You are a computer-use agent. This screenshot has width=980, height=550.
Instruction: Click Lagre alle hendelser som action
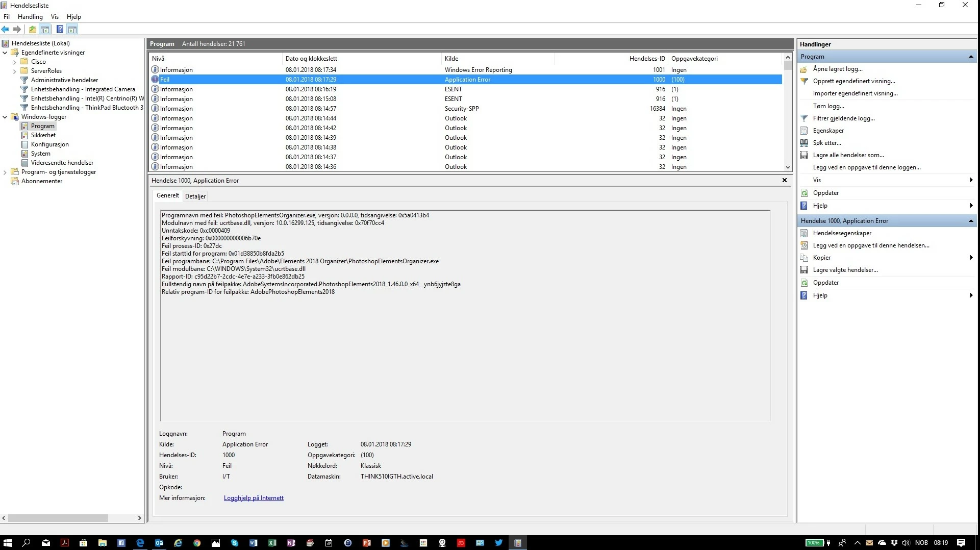tap(848, 155)
